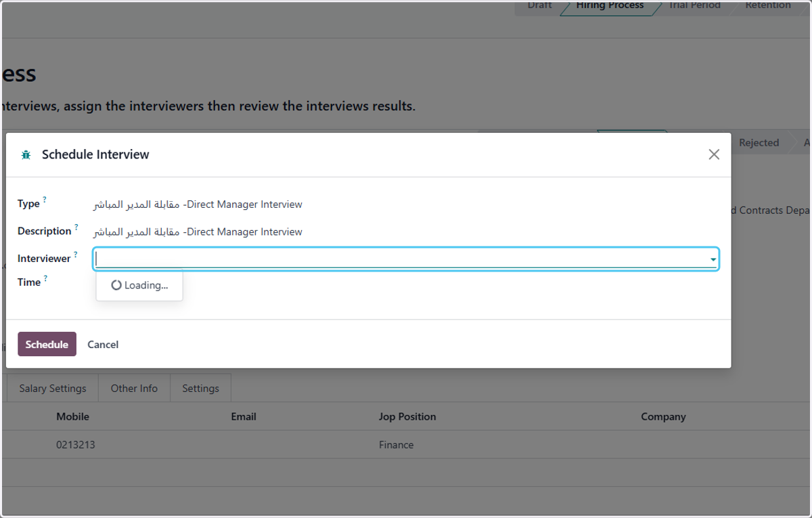Select the Hiring Process stage
The width and height of the screenshot is (812, 518).
[610, 5]
